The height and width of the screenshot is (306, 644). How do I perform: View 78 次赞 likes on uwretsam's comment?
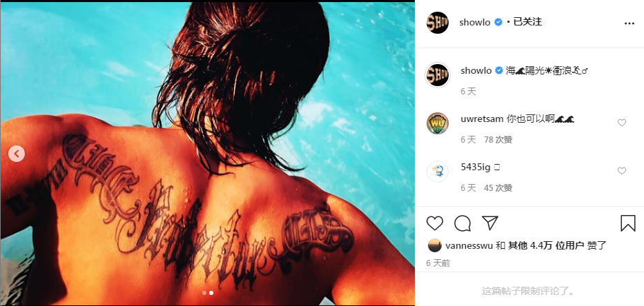[498, 139]
